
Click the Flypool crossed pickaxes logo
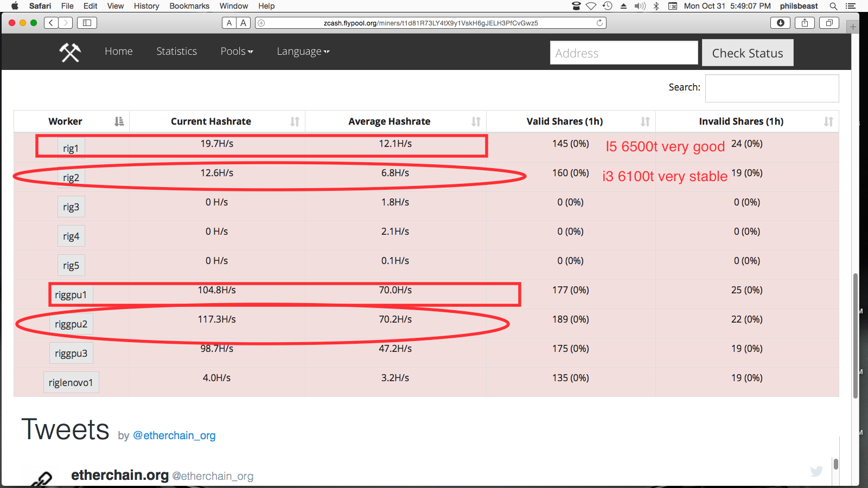pyautogui.click(x=70, y=52)
